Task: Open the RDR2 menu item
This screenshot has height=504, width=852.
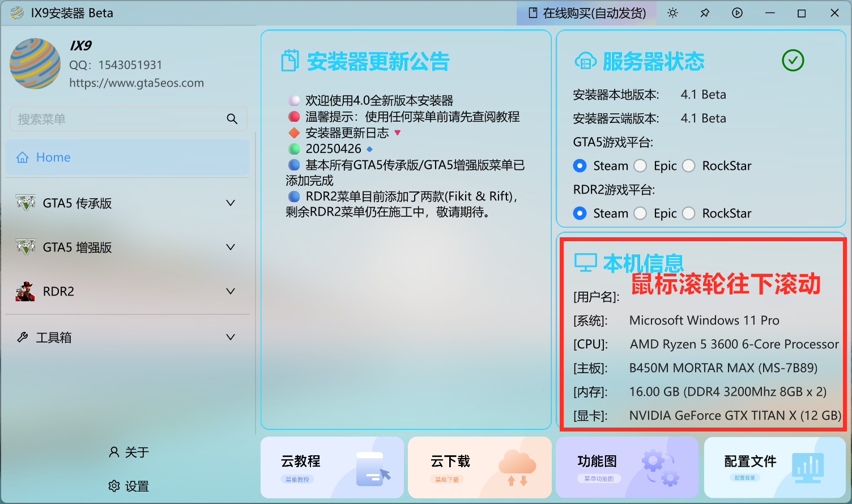Action: point(127,291)
